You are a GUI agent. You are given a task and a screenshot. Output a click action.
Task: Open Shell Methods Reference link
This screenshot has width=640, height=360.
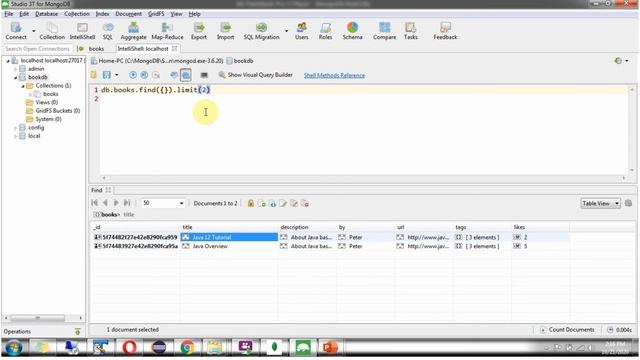(x=334, y=75)
